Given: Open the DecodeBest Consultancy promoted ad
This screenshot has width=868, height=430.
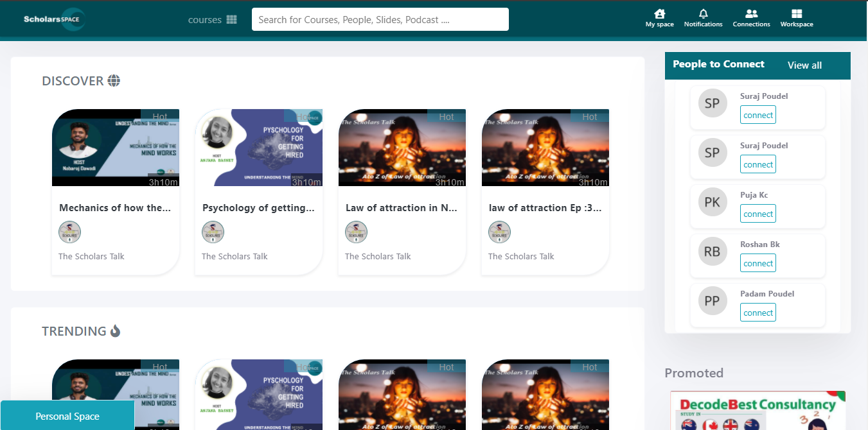Looking at the screenshot, I should (x=757, y=411).
